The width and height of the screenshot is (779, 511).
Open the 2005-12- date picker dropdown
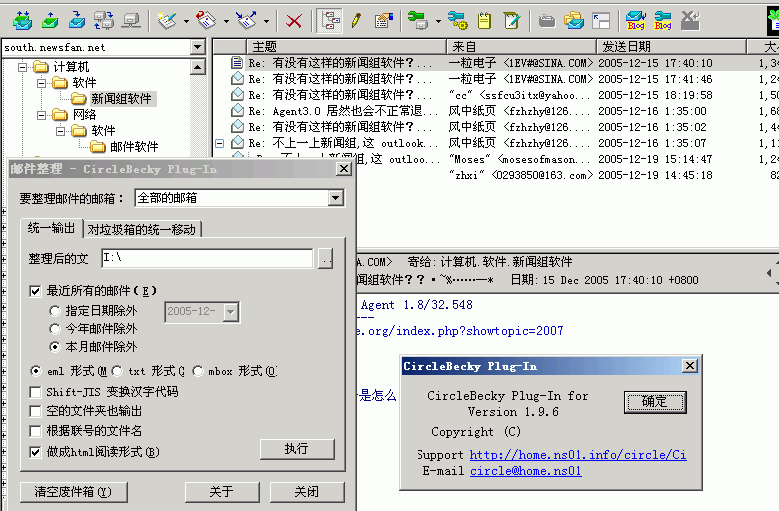[x=231, y=312]
